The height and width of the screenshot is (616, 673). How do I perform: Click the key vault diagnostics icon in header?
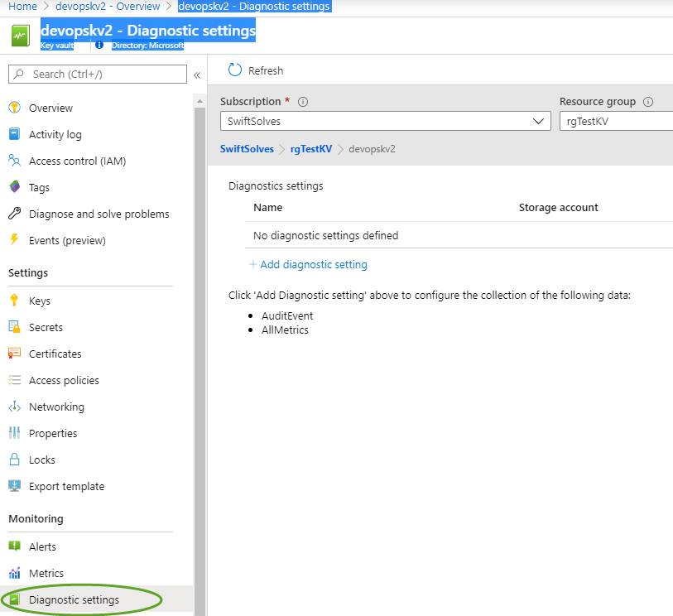coord(21,36)
